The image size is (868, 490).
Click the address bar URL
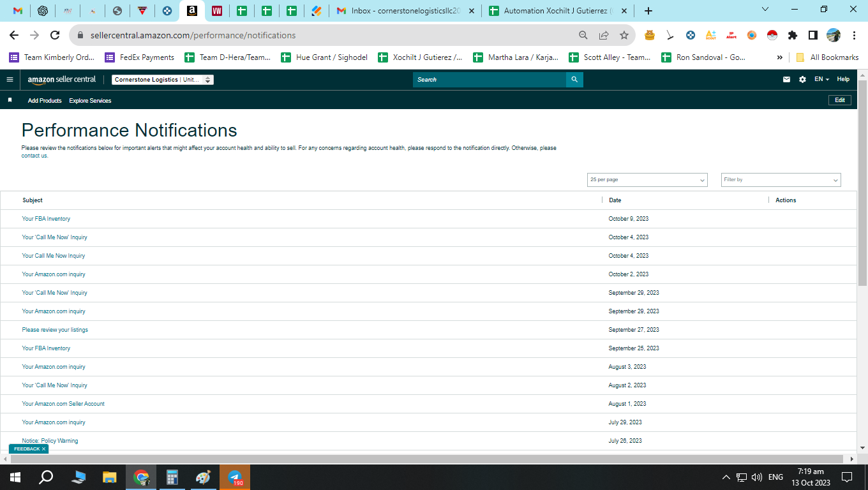[193, 36]
